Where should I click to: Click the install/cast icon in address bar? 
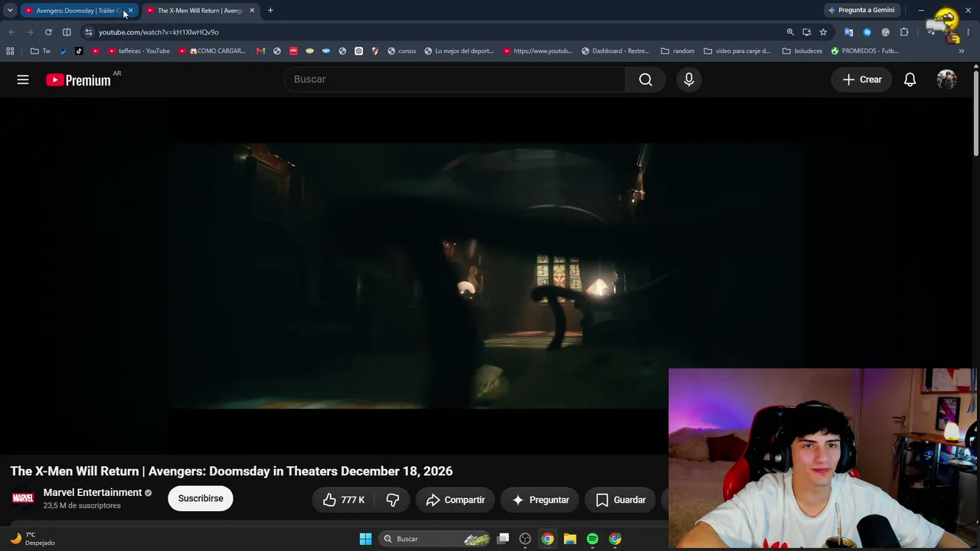(x=807, y=32)
